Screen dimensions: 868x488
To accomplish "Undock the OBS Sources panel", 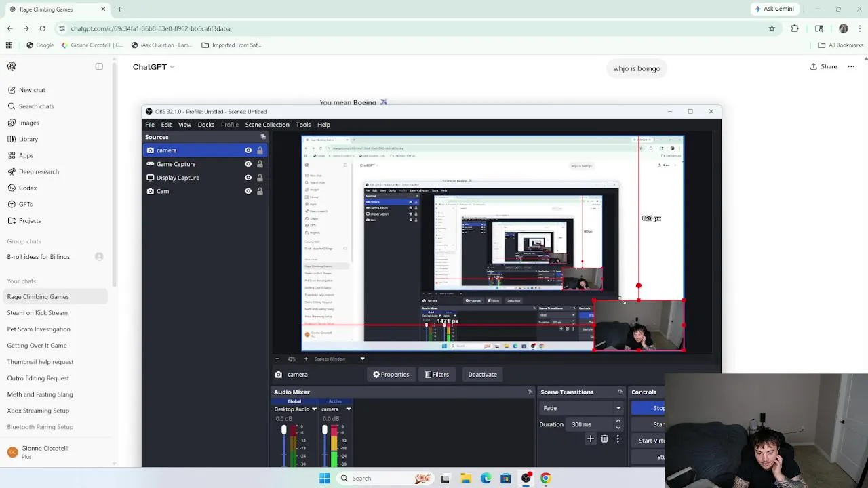I will [263, 137].
